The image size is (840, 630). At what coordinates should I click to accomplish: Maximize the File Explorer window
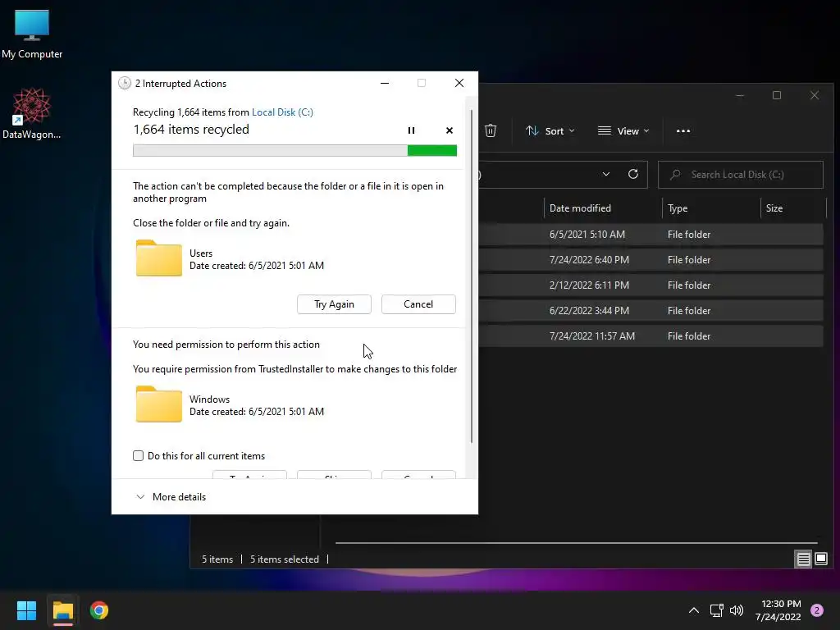pyautogui.click(x=777, y=95)
